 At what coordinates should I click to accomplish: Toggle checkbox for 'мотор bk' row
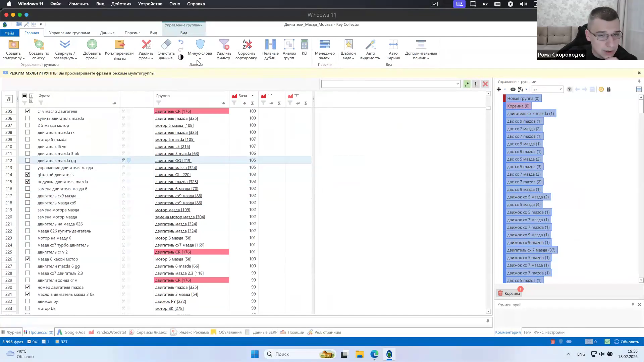click(x=28, y=308)
